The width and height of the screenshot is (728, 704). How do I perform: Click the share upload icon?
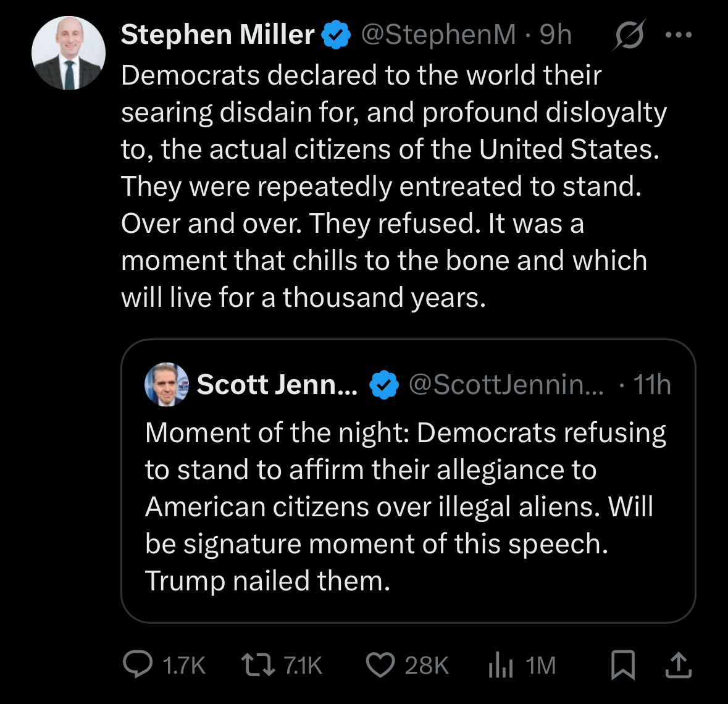point(678,664)
